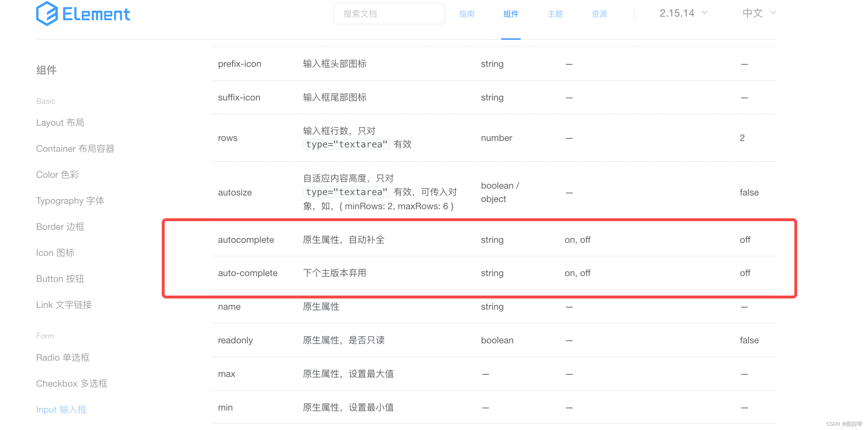
Task: Click default false in readonly row
Action: [x=749, y=340]
